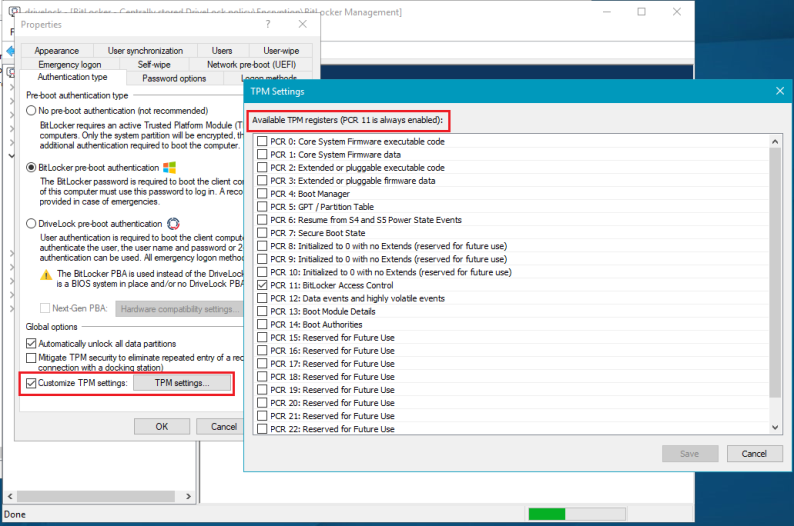Select No pre-boot authentication radio option
Image resolution: width=794 pixels, height=526 pixels.
(x=31, y=109)
